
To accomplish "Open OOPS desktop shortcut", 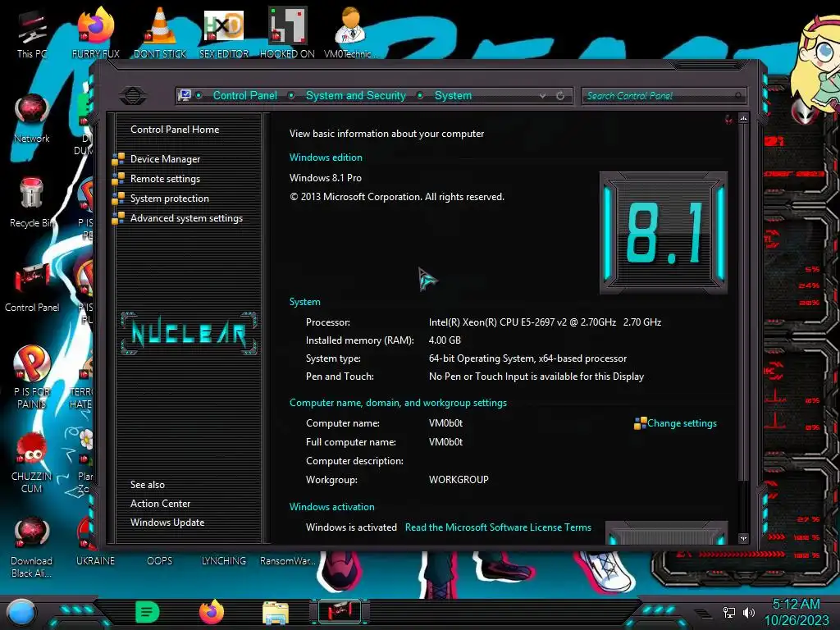I will [x=160, y=560].
